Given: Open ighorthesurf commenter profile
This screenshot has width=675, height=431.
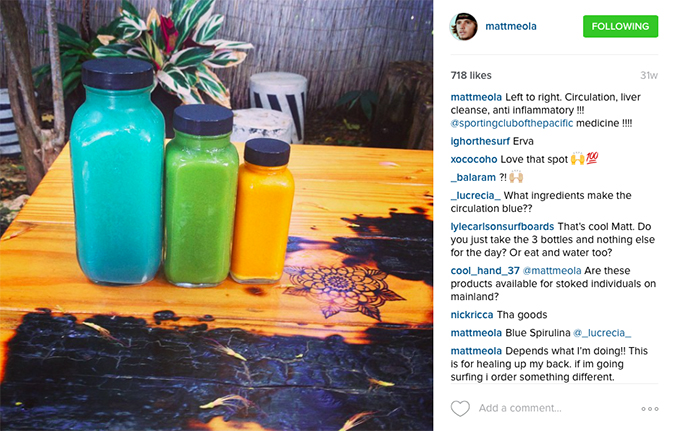Looking at the screenshot, I should point(480,141).
